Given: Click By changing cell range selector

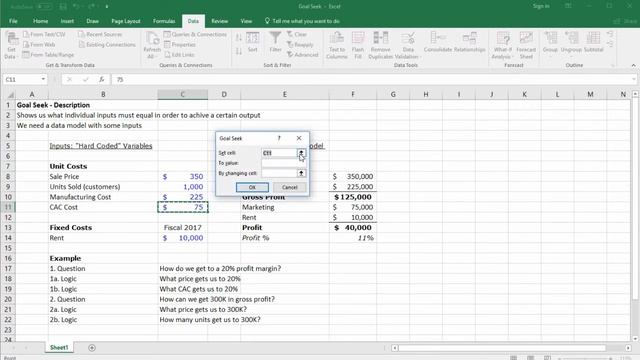Looking at the screenshot, I should point(301,173).
